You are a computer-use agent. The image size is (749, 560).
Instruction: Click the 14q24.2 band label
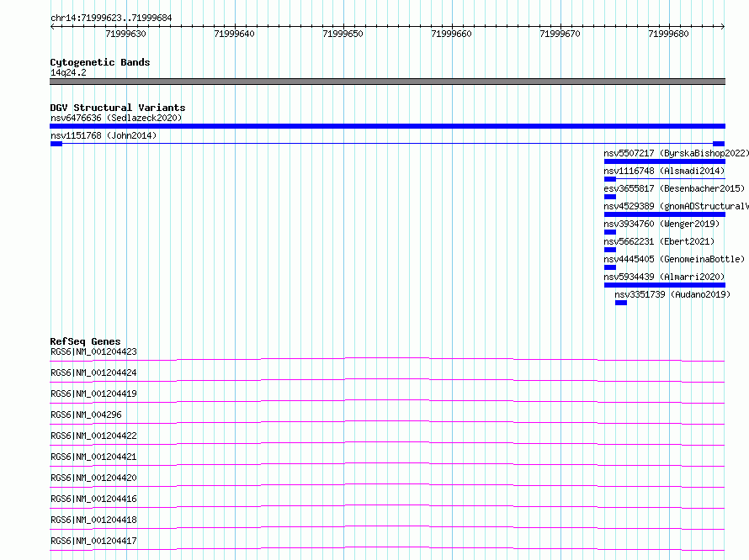click(68, 72)
